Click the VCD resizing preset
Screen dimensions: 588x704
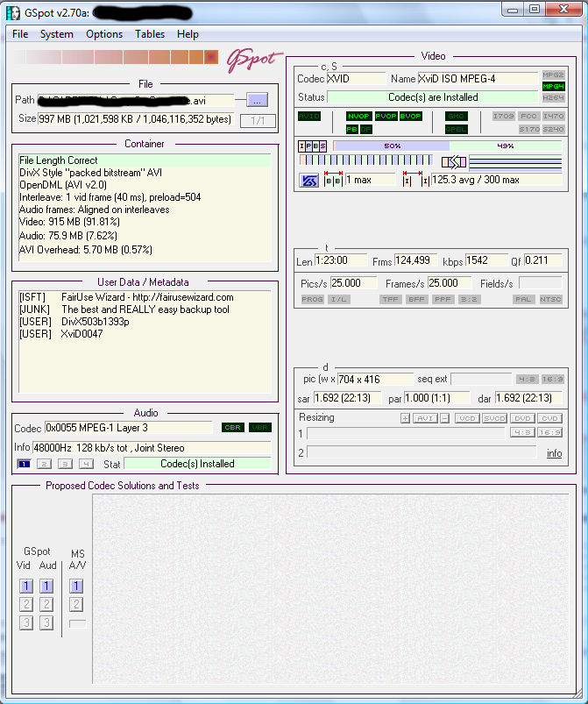[467, 418]
